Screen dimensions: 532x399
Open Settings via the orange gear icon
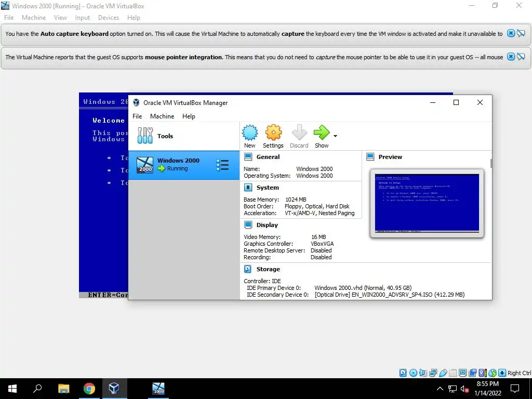click(273, 132)
